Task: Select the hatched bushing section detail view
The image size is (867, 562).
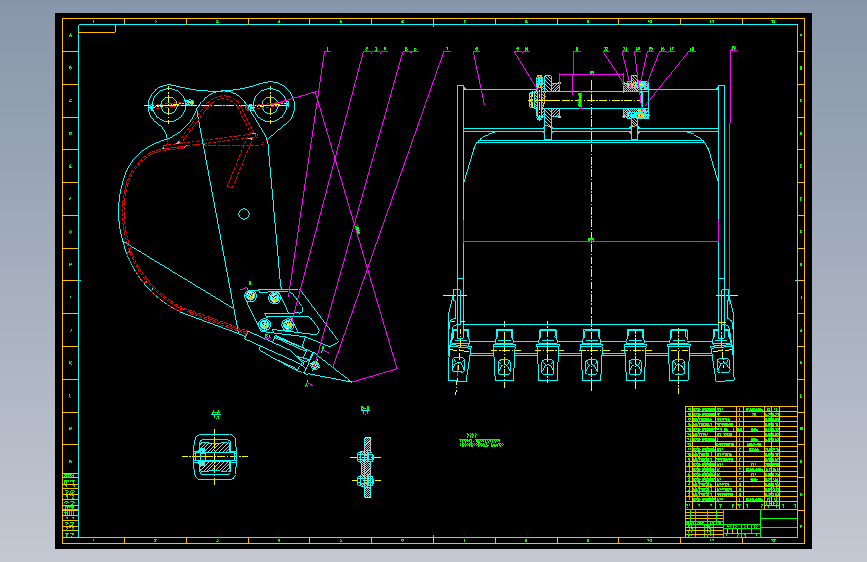Action: tap(215, 456)
